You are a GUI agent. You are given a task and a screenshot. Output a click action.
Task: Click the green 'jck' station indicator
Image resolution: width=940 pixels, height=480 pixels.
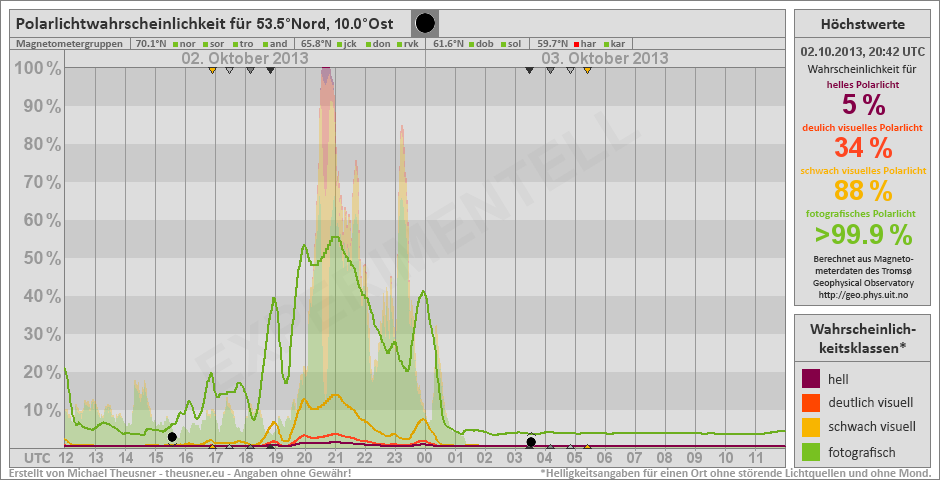(341, 44)
